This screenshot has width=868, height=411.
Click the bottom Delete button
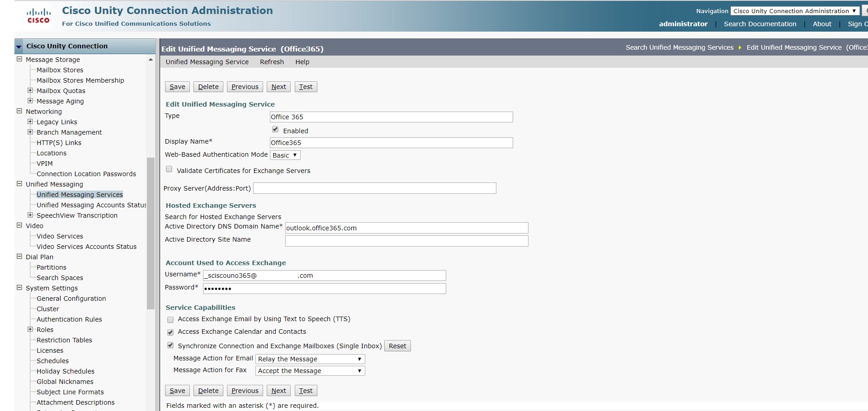(x=208, y=391)
